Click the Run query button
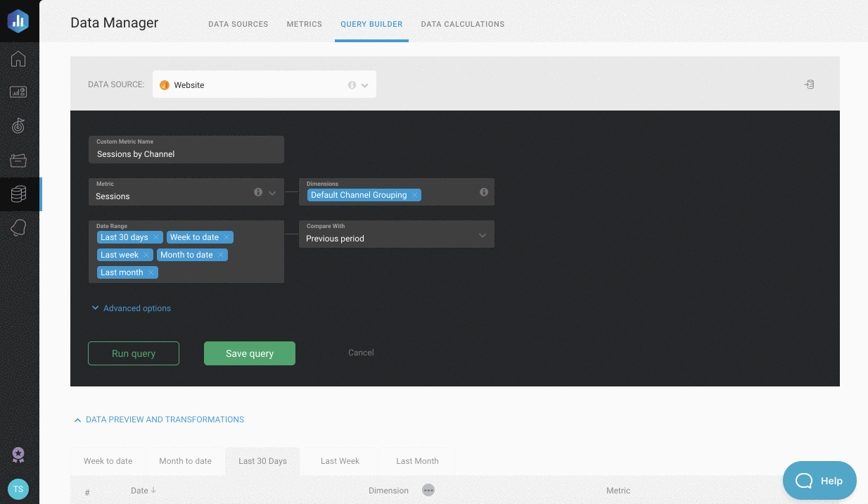 pyautogui.click(x=134, y=353)
